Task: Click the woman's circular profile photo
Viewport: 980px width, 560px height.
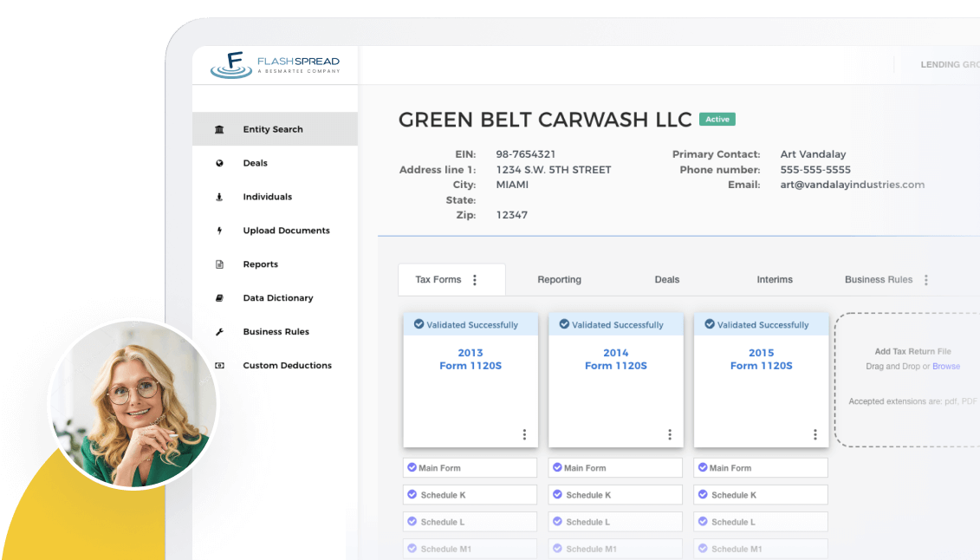Action: (133, 404)
